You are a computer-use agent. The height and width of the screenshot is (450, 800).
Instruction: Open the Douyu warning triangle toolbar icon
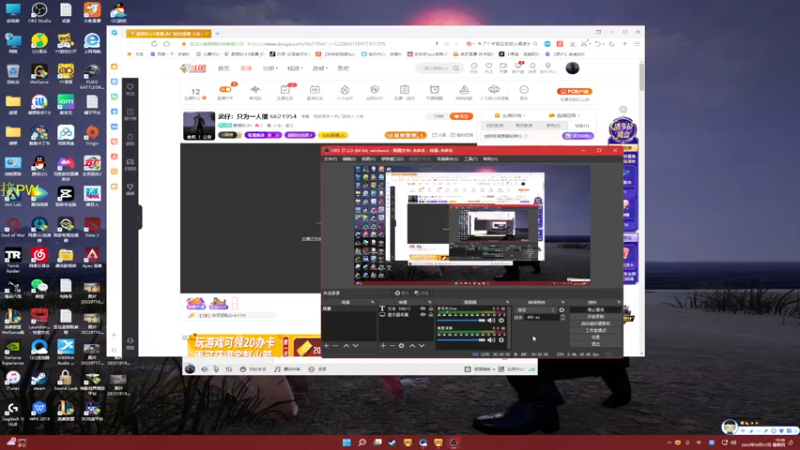[464, 91]
